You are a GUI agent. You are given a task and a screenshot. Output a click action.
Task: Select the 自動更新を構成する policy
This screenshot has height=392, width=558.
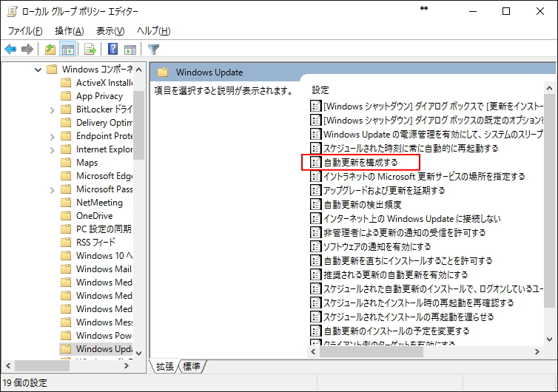(x=360, y=162)
